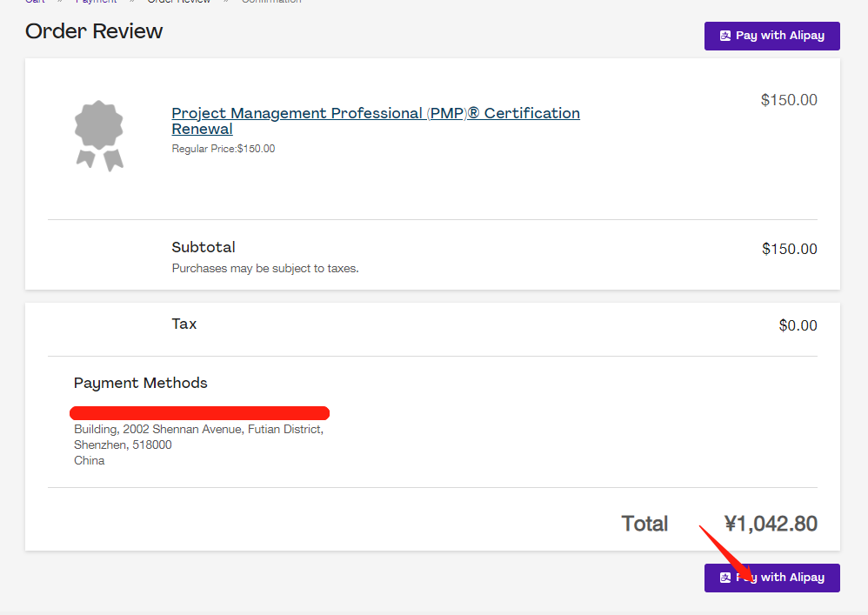Click the "Shenzhen, 518000" address line
The height and width of the screenshot is (615, 868).
(x=123, y=445)
